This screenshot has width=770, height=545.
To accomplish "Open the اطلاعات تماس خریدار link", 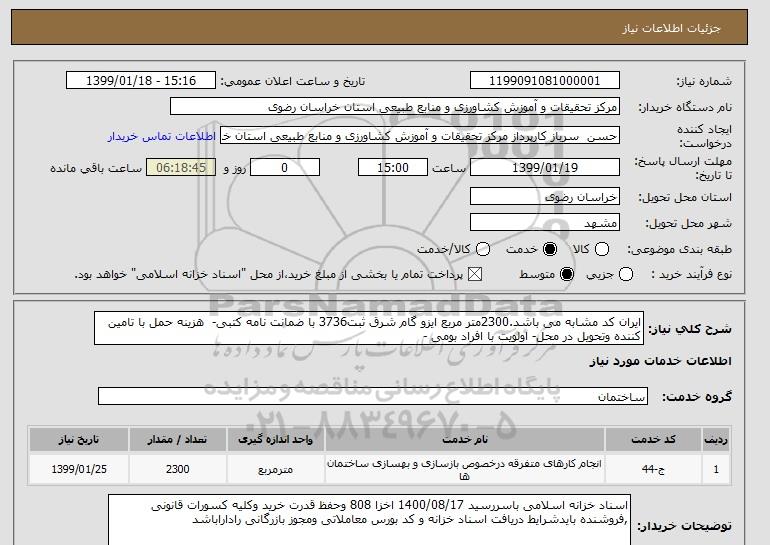I will (162, 136).
